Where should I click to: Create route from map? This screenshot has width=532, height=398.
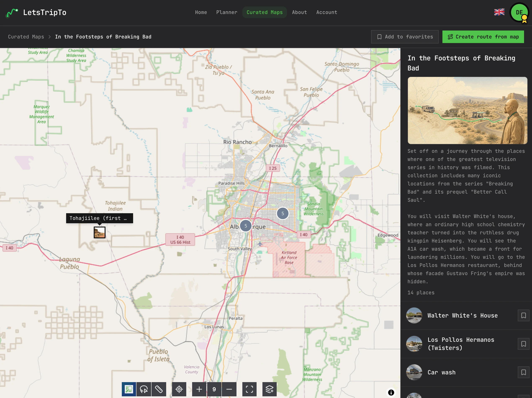(483, 37)
